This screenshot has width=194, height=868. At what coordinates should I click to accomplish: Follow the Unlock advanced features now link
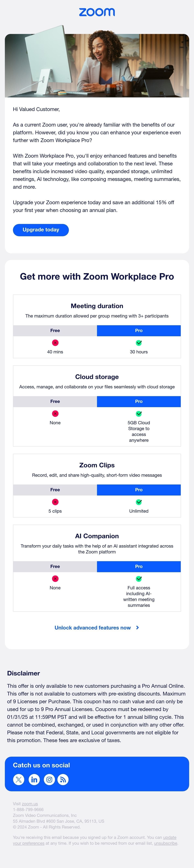(92, 628)
